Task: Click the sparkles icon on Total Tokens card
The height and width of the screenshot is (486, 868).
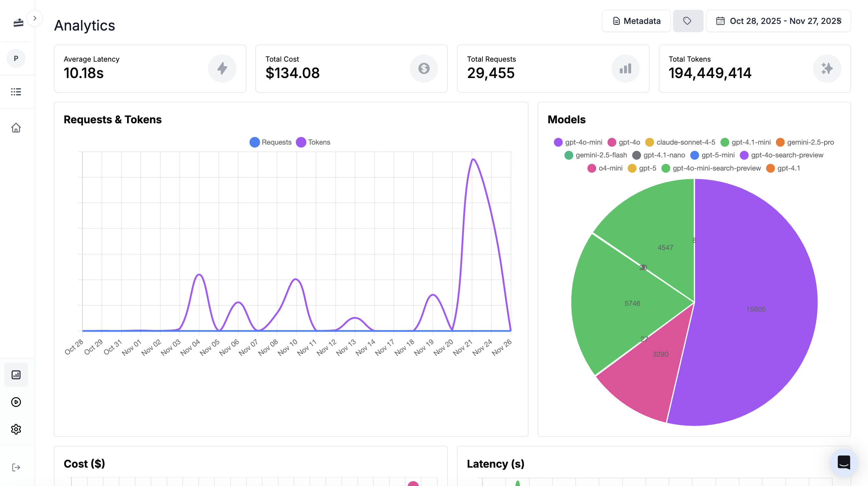Action: tap(827, 68)
